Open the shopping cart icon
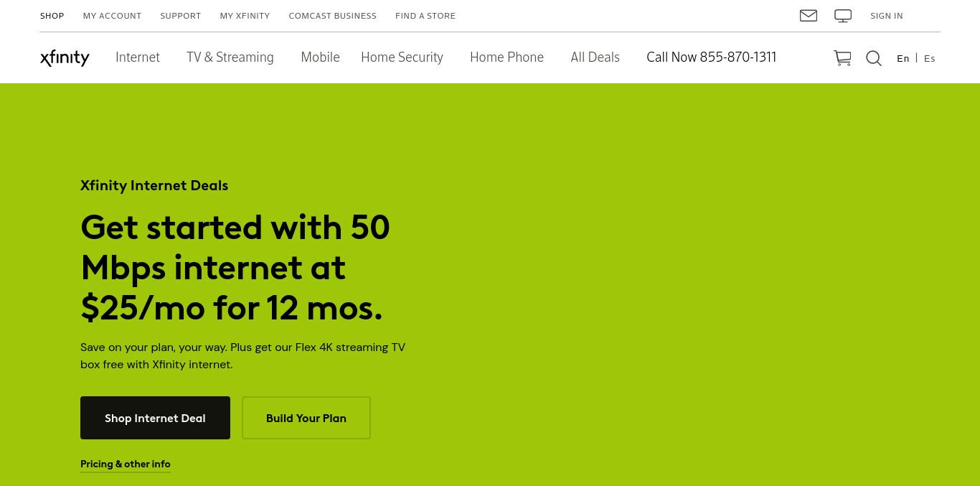 pyautogui.click(x=842, y=58)
